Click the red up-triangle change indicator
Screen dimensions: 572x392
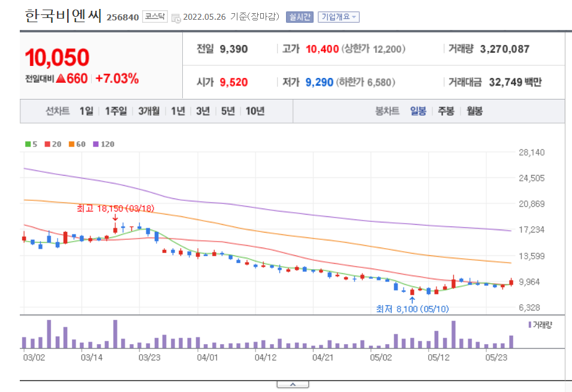point(61,79)
